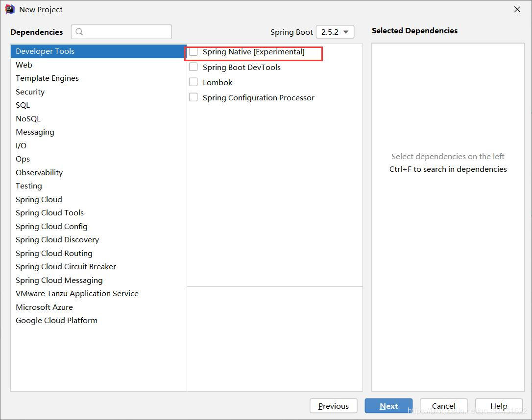Select Spring Cloud Routing category

98,253
